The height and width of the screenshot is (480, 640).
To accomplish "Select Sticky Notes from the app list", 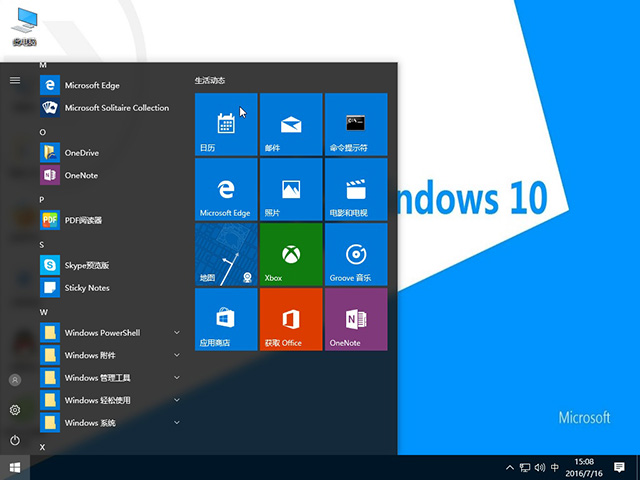I will (86, 288).
